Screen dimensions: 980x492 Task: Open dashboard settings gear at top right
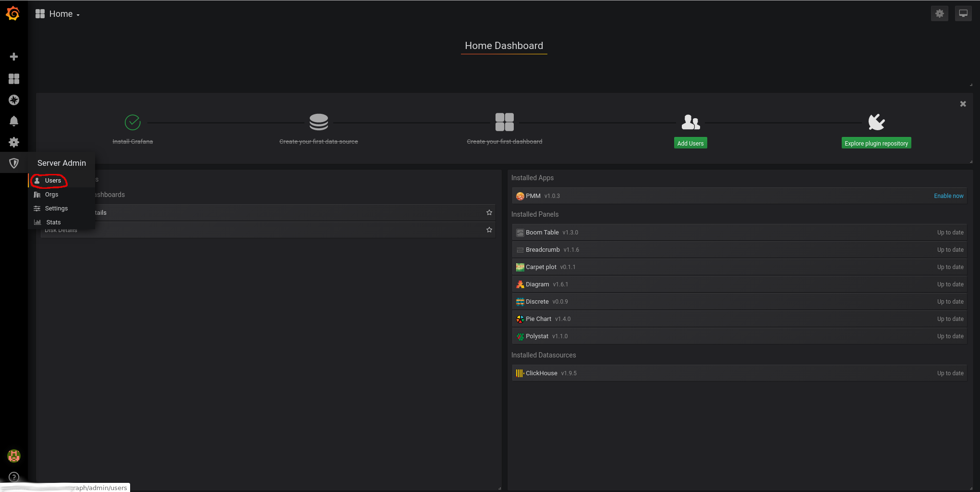coord(939,13)
